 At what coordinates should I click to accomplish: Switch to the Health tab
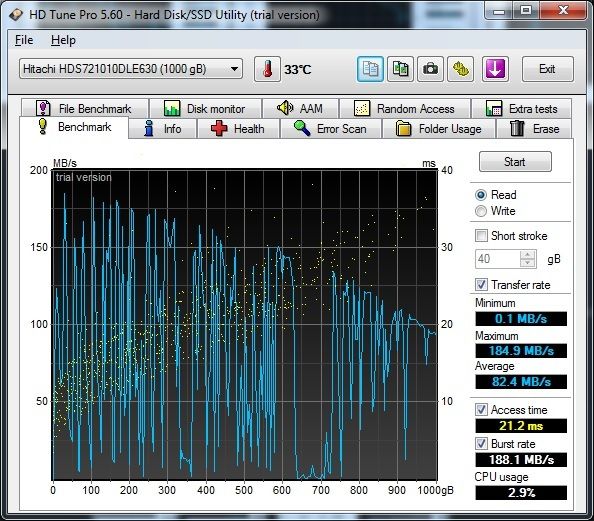pos(238,129)
